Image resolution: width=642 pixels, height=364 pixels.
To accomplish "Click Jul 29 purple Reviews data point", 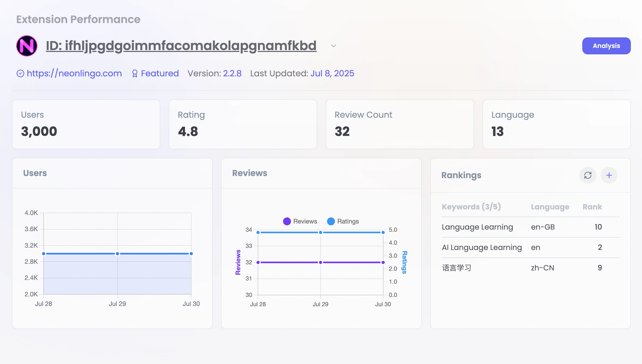I will tap(320, 262).
